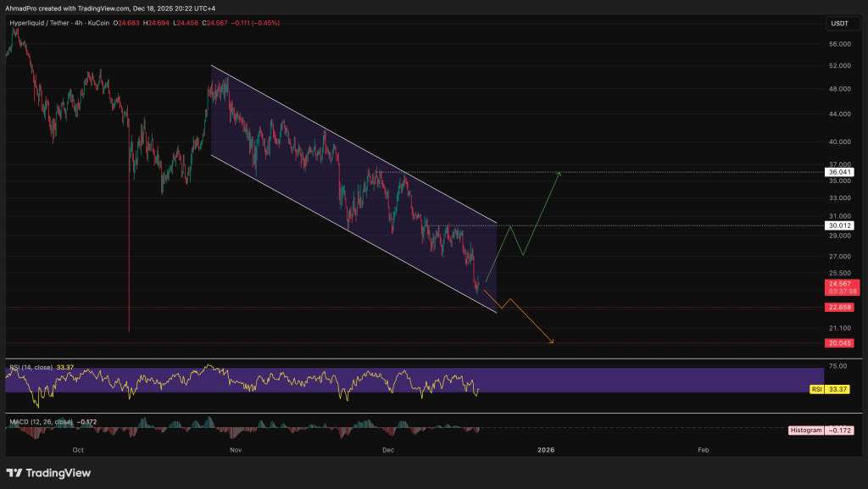868x489 pixels.
Task: Click the USDT currency label
Action: point(837,24)
